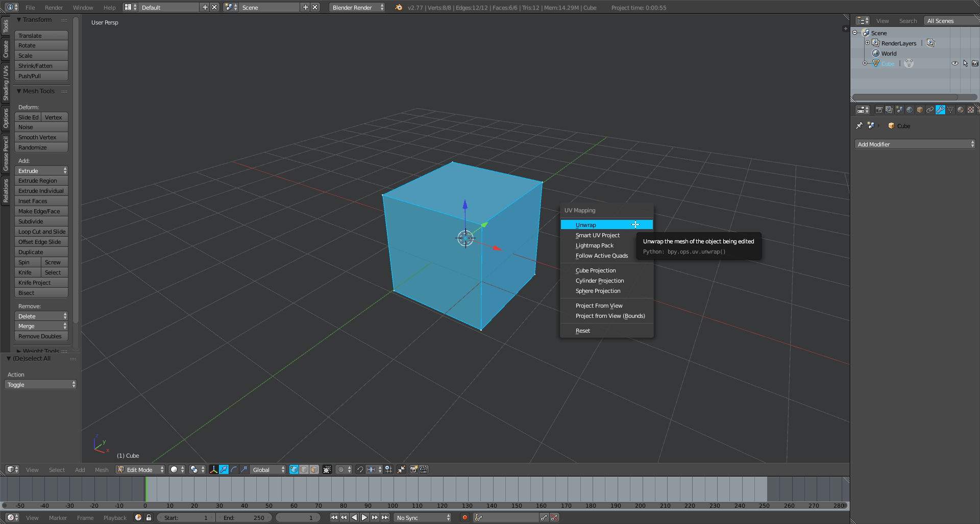Open proportional editing mode dropdown

(344, 469)
